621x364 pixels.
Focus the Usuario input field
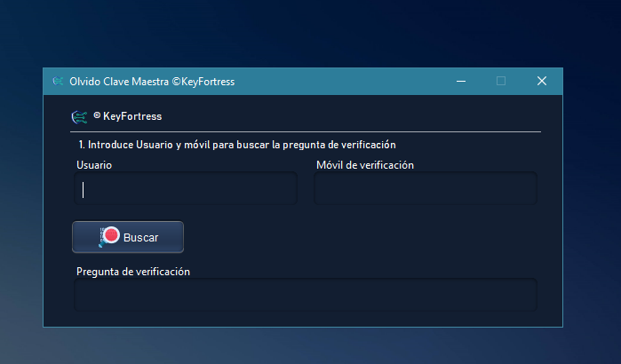pos(185,189)
